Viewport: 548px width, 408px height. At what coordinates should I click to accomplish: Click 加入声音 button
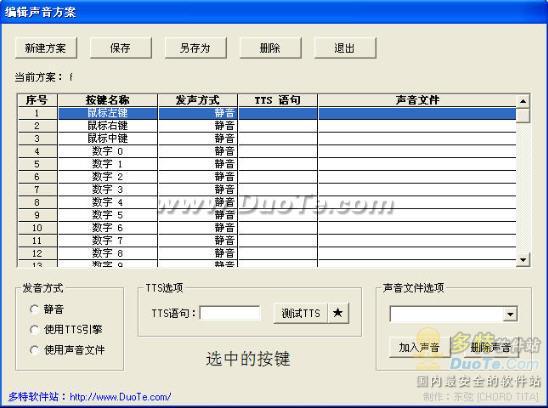419,347
